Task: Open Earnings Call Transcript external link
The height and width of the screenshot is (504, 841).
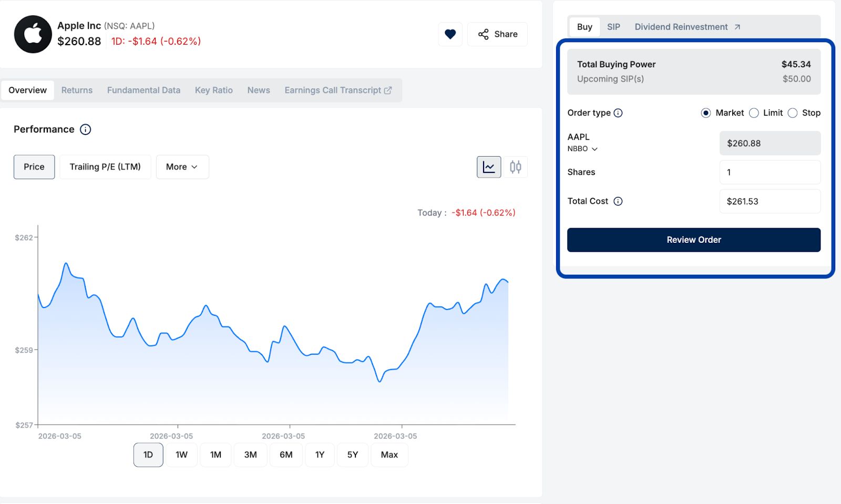Action: 338,90
